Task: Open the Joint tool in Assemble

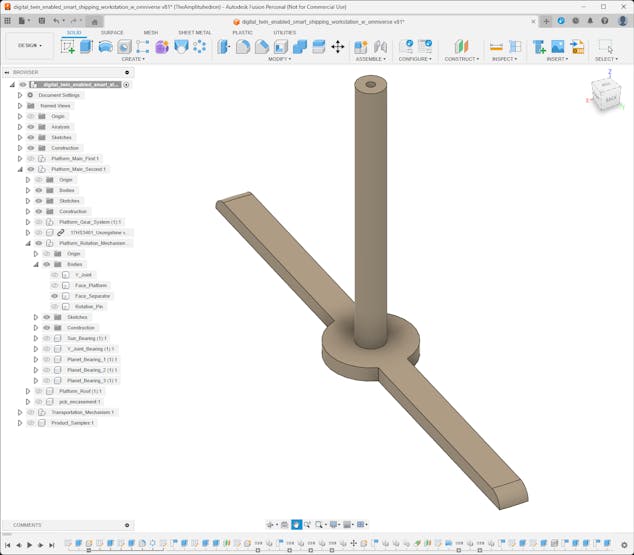Action: coord(380,47)
